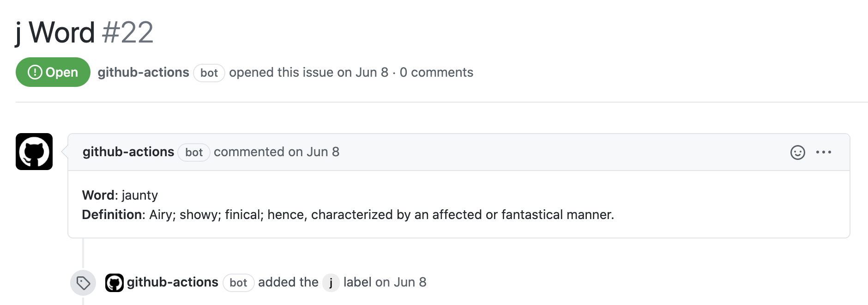This screenshot has width=868, height=305.
Task: Expand the comment options with the ellipsis
Action: 825,152
